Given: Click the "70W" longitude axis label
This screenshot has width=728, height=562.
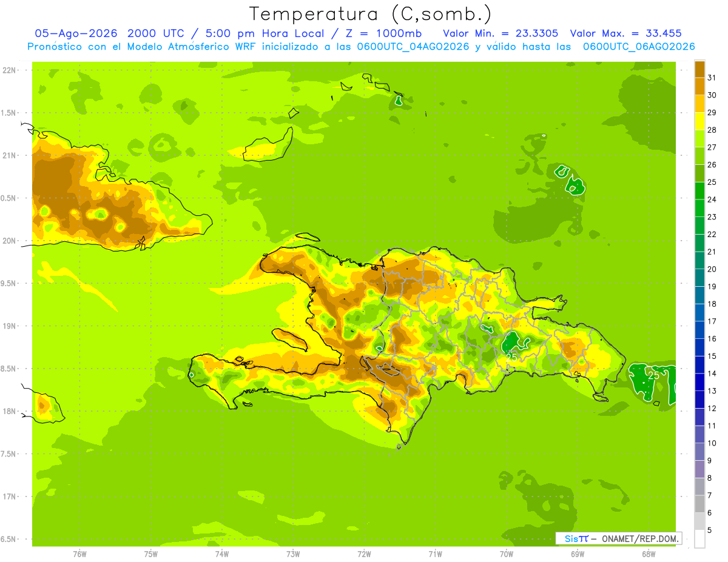Looking at the screenshot, I should pos(506,554).
